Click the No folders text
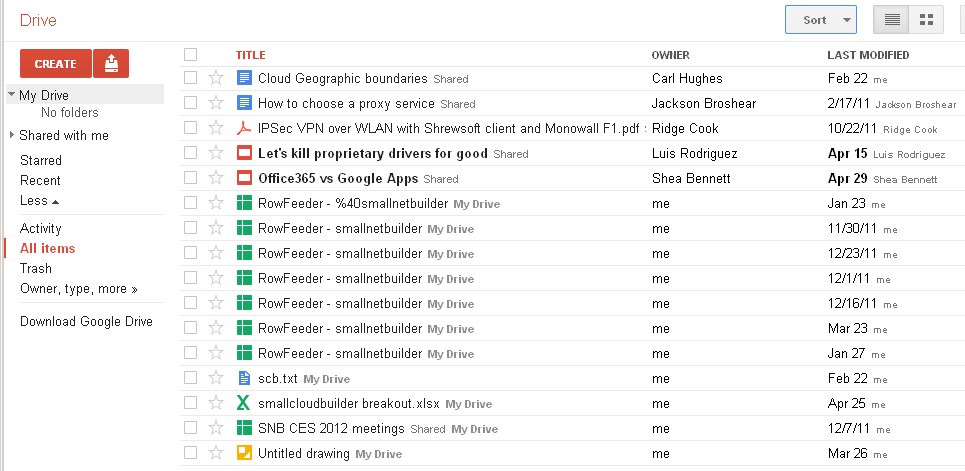 [70, 113]
